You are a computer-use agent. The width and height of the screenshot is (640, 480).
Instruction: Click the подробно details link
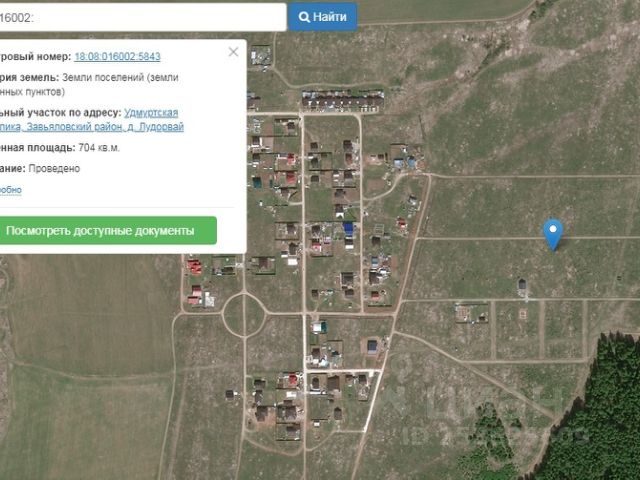[x=10, y=190]
